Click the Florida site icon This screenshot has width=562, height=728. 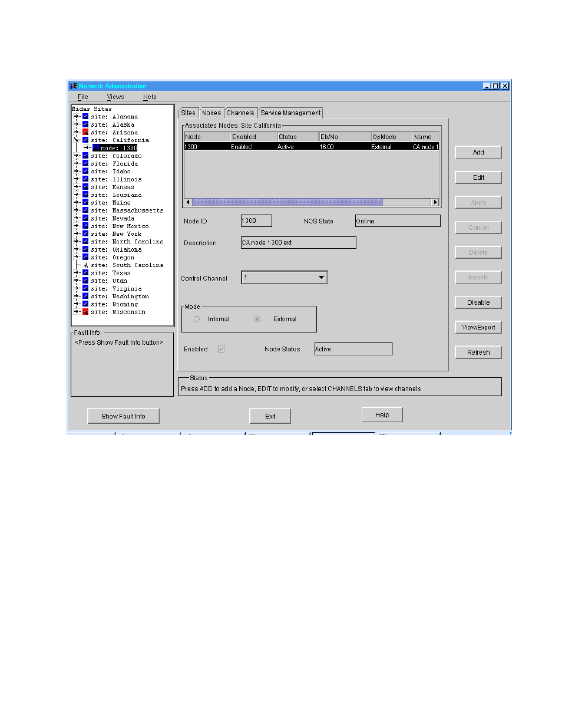[x=85, y=163]
